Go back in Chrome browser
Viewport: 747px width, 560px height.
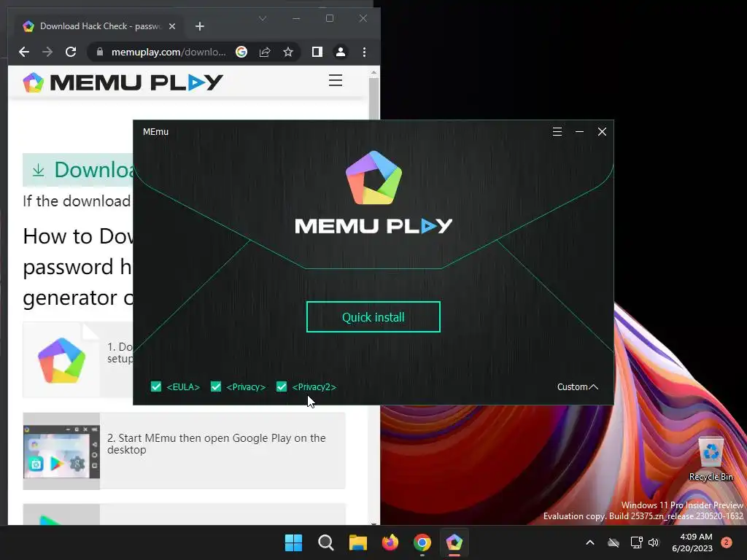click(x=24, y=52)
